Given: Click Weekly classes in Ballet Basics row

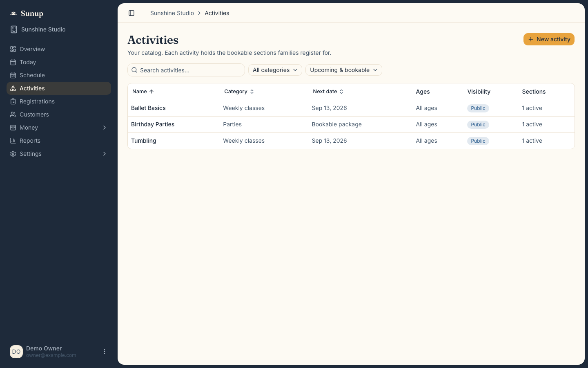Looking at the screenshot, I should pyautogui.click(x=244, y=108).
